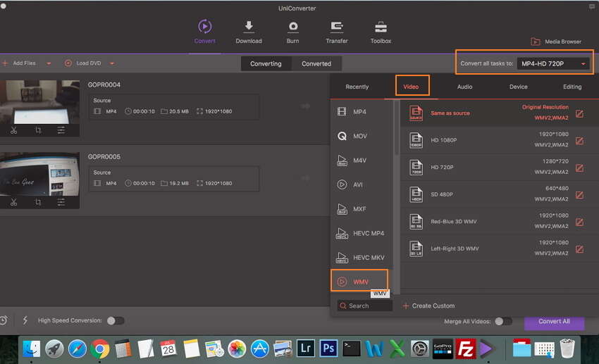Select the Device format tab
599x364 pixels.
519,87
